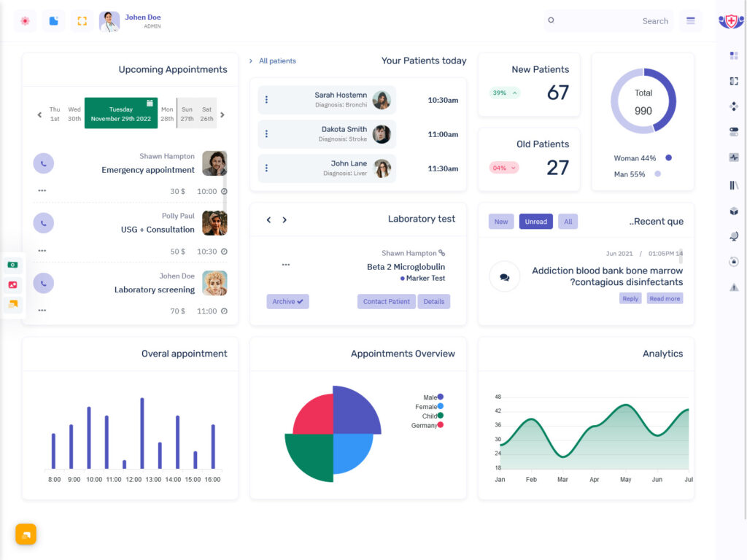Viewport: 747px width, 560px height.
Task: Activate the orange fullscreen scan icon near profile
Action: coord(80,21)
